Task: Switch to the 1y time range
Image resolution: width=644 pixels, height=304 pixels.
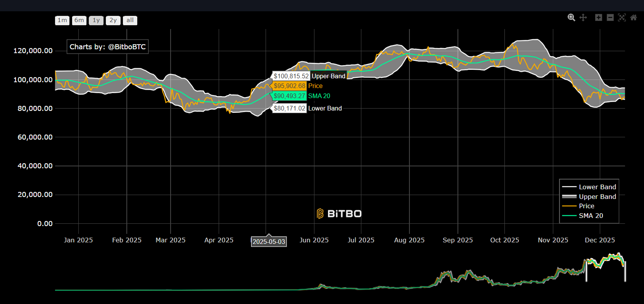Action: [x=96, y=21]
